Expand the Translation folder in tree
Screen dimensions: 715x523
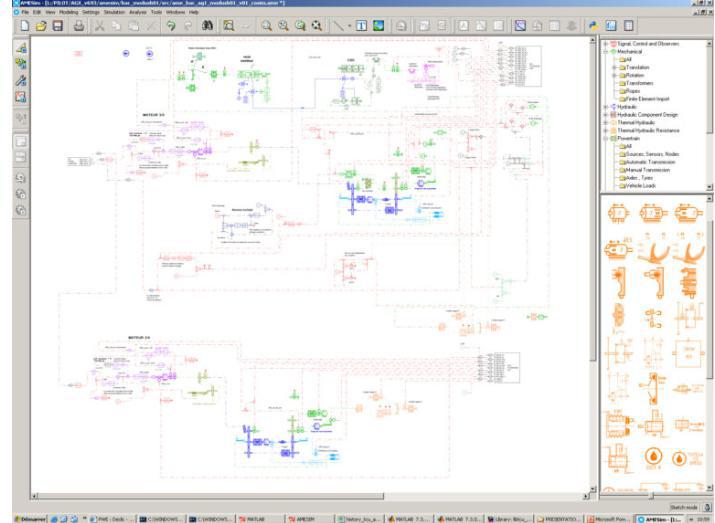(614, 67)
